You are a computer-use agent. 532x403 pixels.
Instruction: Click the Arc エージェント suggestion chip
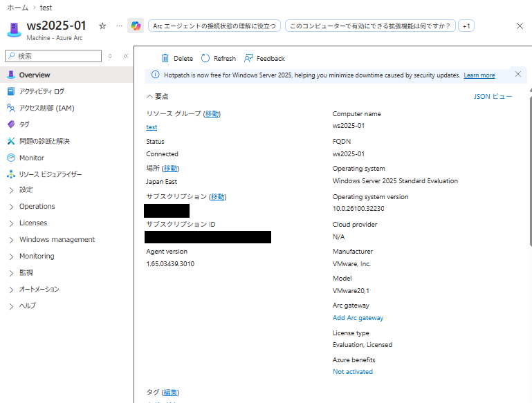(214, 26)
